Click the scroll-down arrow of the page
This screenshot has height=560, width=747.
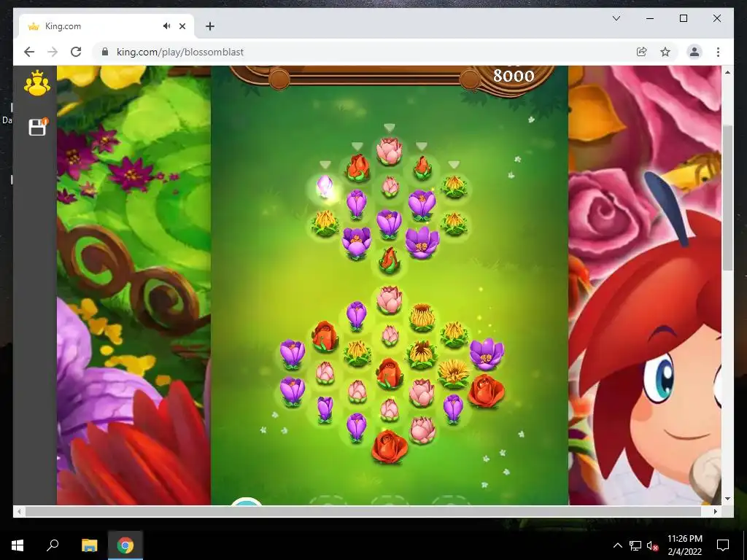click(x=727, y=499)
